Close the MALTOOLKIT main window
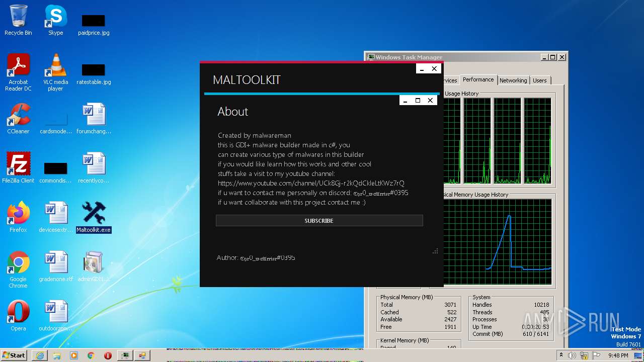 (434, 69)
